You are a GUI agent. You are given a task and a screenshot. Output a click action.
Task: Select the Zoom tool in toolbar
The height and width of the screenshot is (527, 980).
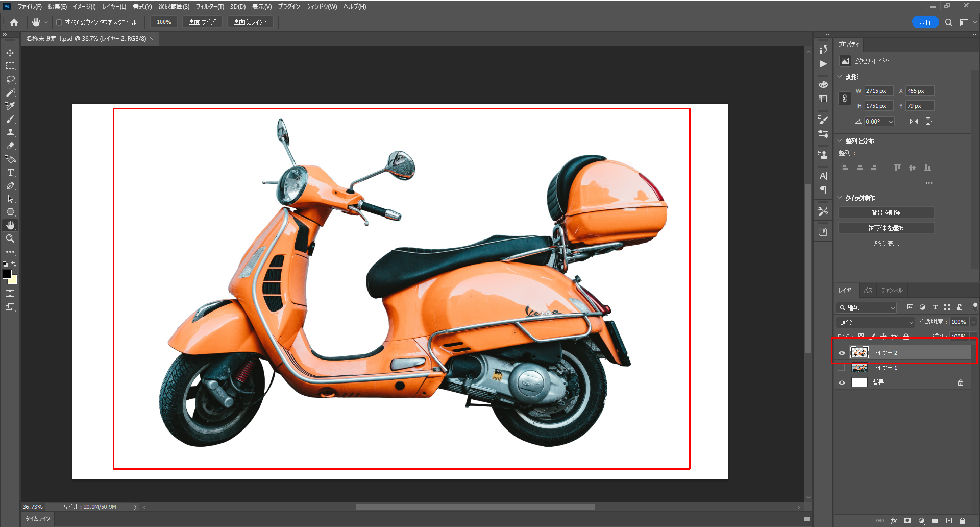pos(10,238)
